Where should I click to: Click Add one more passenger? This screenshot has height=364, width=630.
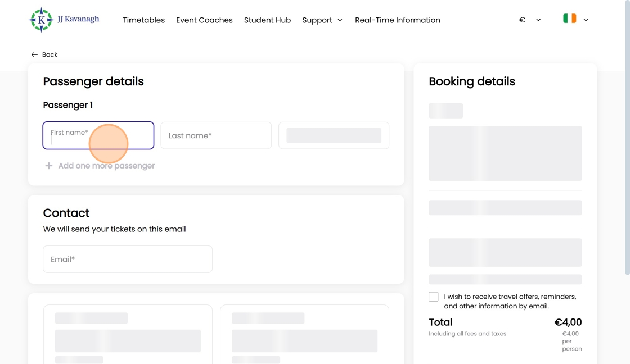point(106,166)
